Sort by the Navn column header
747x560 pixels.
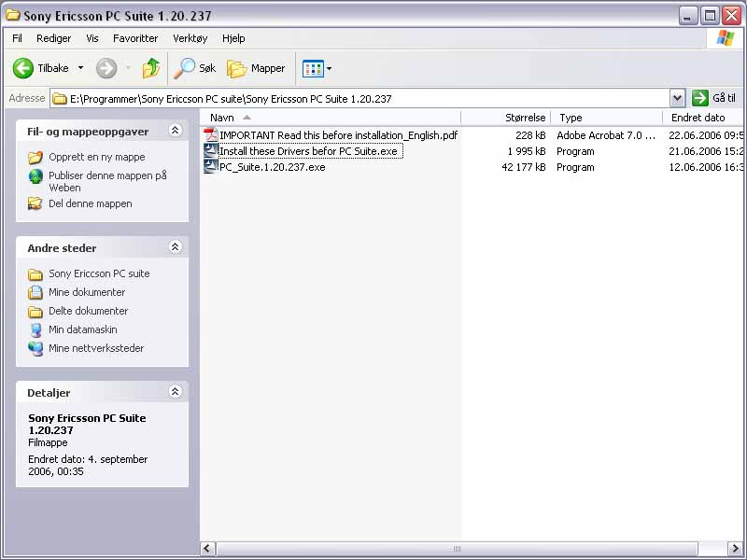330,118
